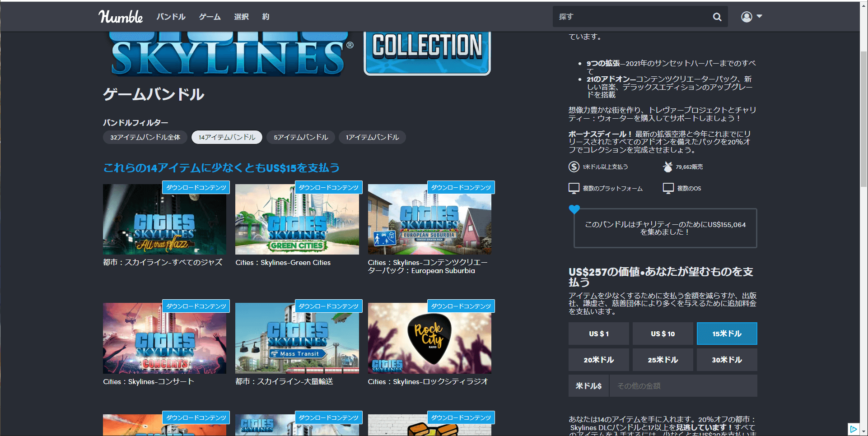Open the 選択 menu
Image resolution: width=868 pixels, height=436 pixels.
pos(241,17)
